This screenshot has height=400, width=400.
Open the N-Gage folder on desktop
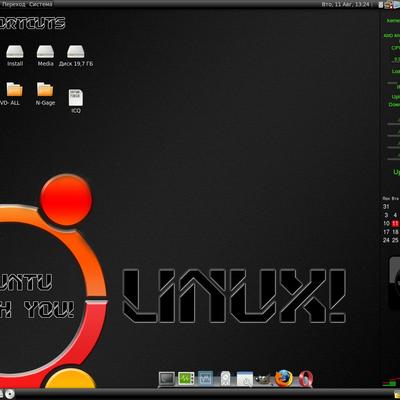(45, 94)
